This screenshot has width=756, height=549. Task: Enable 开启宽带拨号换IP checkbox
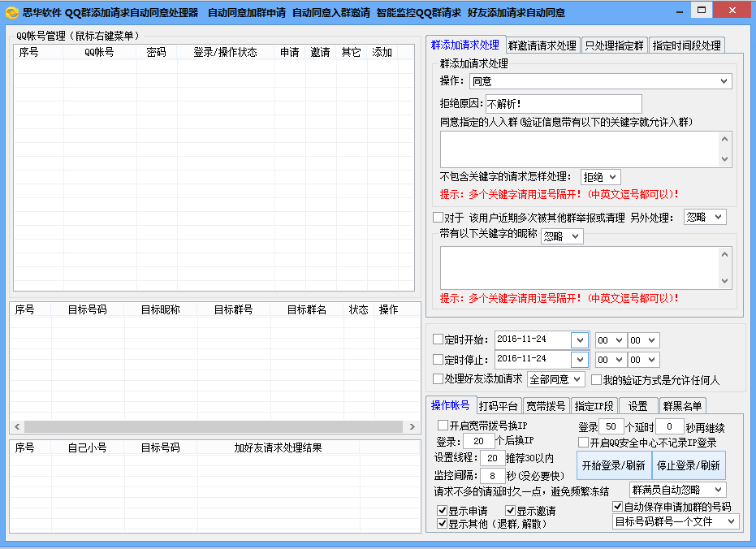coord(443,425)
